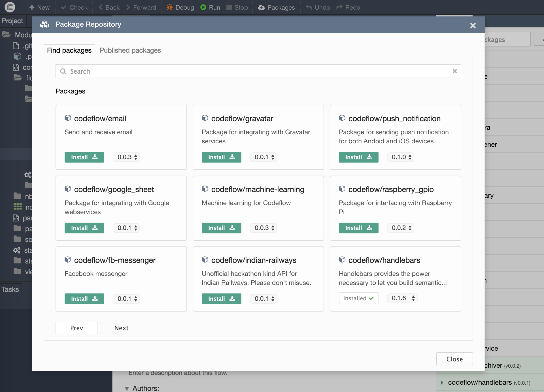544x392 pixels.
Task: Click the search magnifier icon
Action: pyautogui.click(x=63, y=71)
